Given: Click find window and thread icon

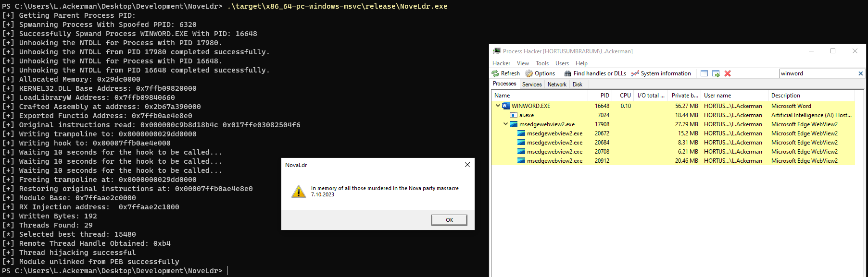Looking at the screenshot, I should coord(716,73).
